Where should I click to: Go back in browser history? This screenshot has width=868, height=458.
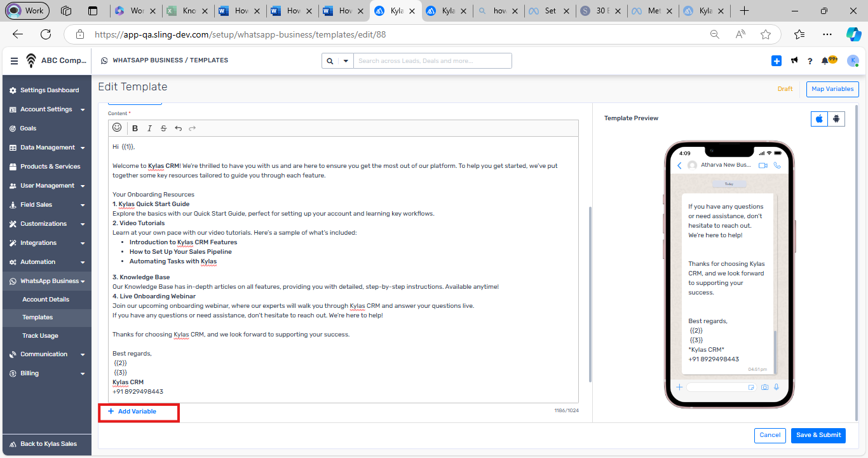18,34
